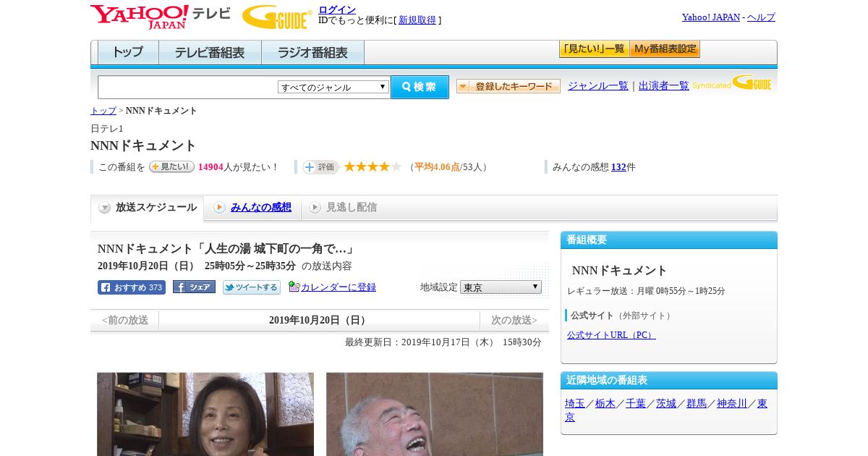Click the woman photo thumbnail

coord(205,414)
